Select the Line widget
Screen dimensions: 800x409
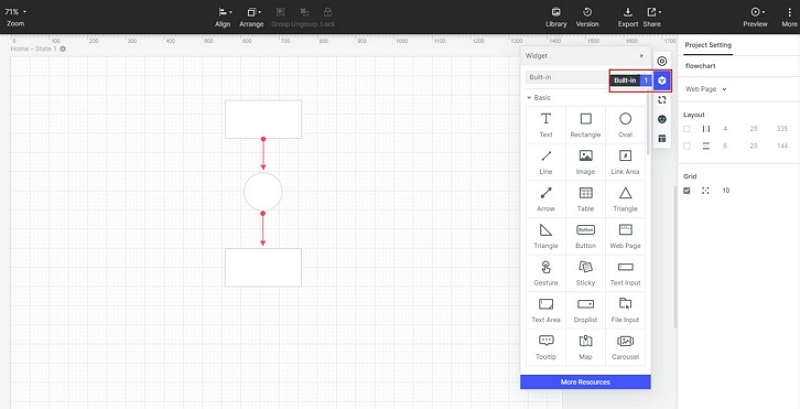[x=545, y=162]
